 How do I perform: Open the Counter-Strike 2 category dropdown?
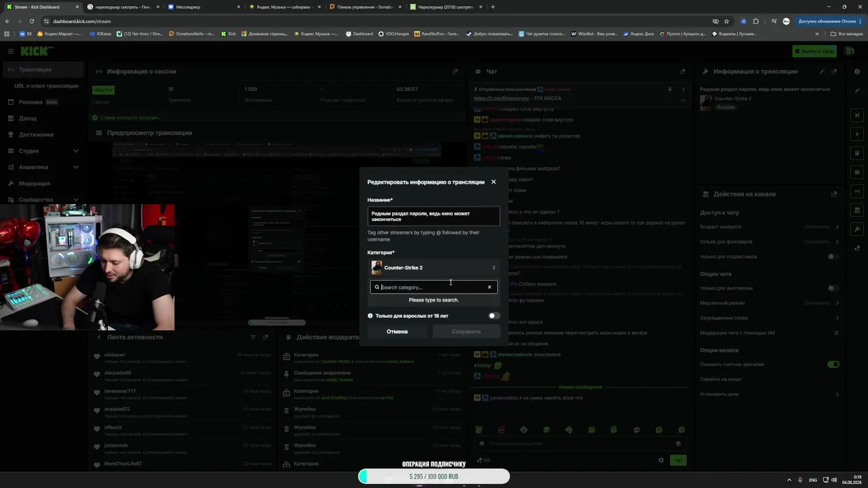[434, 268]
